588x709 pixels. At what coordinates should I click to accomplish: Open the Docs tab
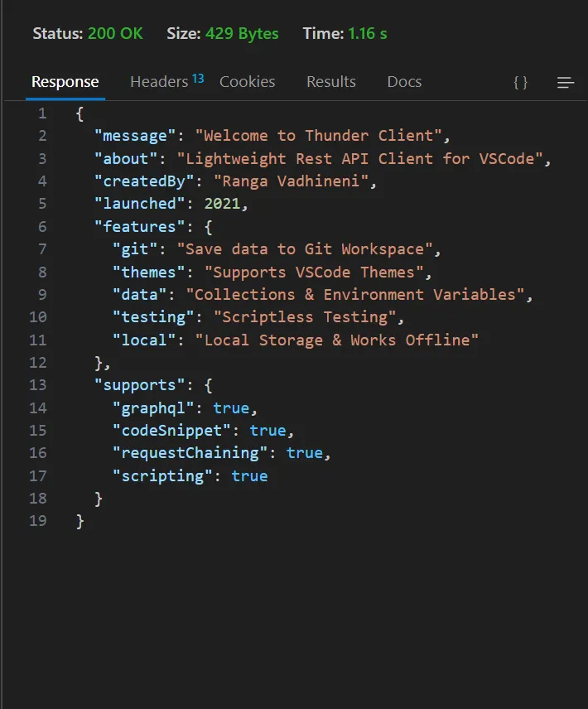point(404,82)
